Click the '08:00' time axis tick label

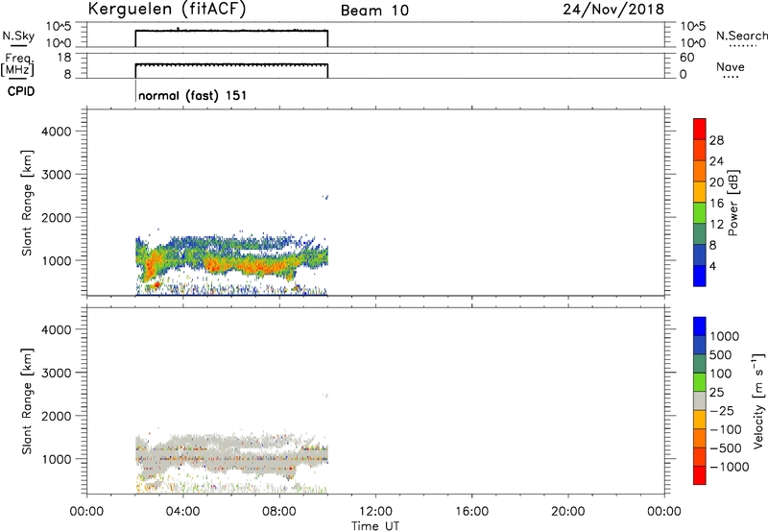click(x=279, y=512)
